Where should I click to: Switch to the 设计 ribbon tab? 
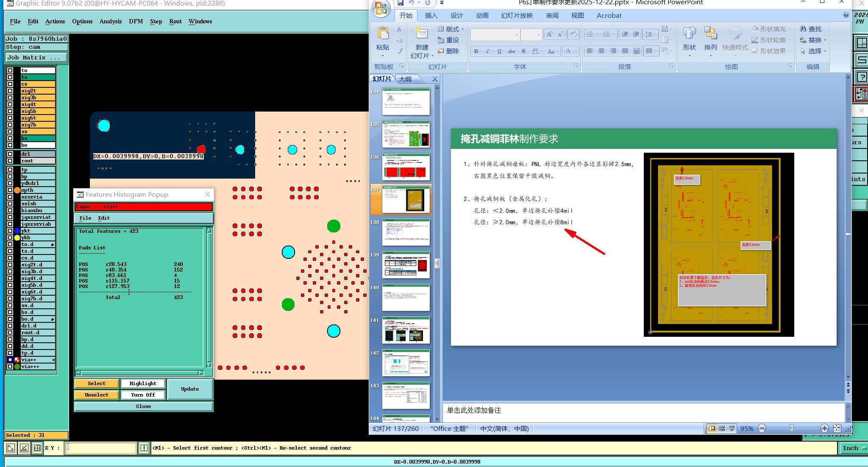[x=456, y=16]
